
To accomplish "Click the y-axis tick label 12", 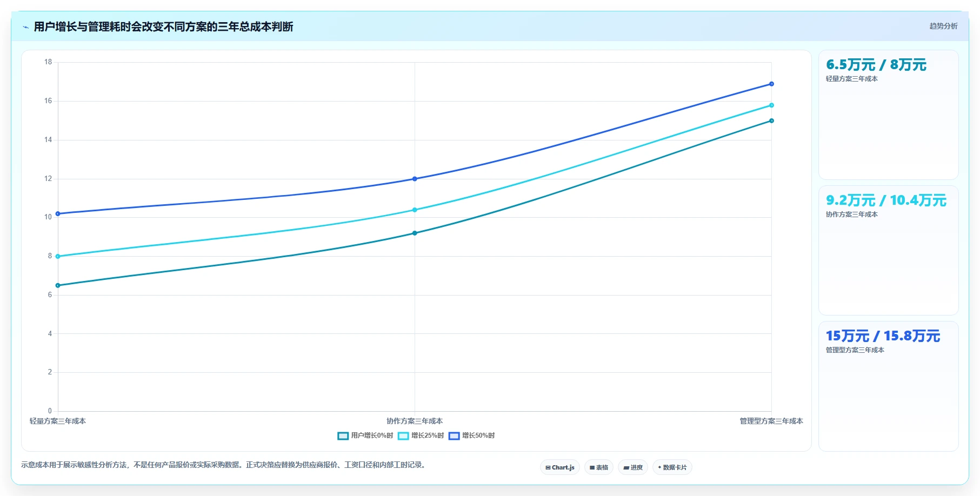I will pos(48,179).
